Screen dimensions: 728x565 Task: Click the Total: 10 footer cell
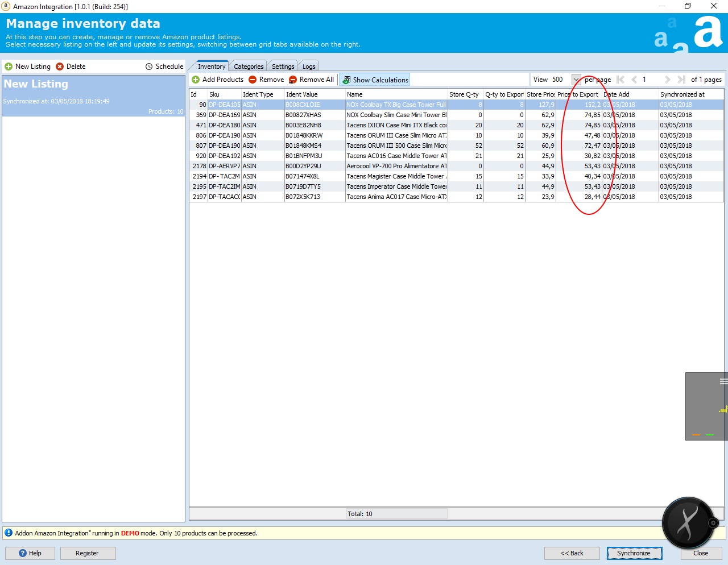point(396,514)
